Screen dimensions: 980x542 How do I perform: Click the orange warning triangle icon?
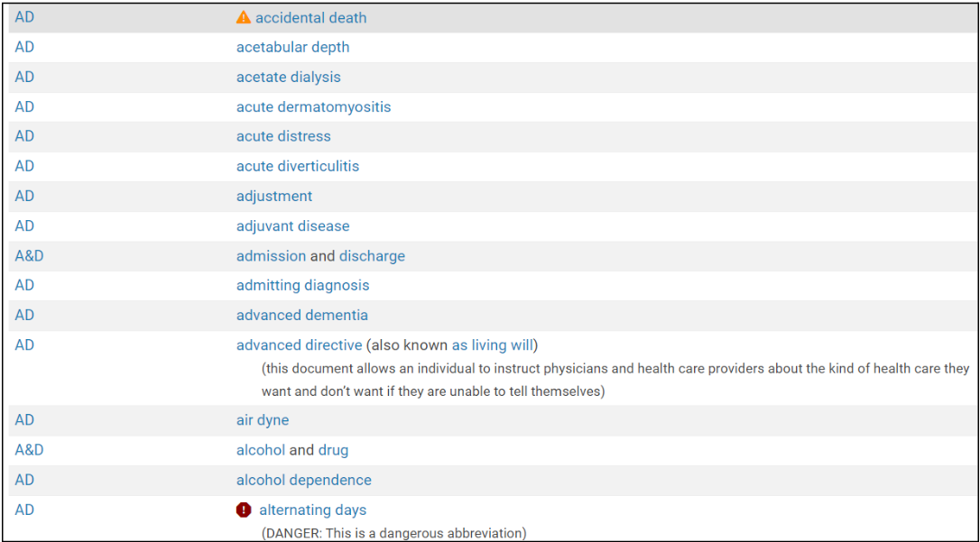[x=243, y=17]
